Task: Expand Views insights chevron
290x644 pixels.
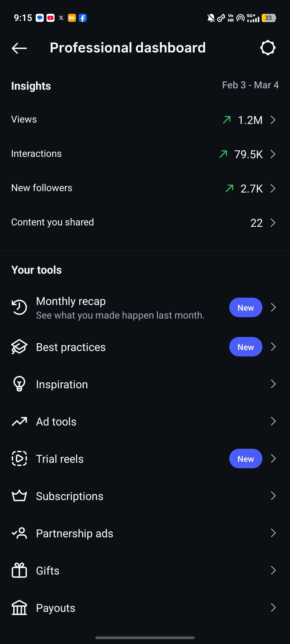Action: (x=273, y=120)
